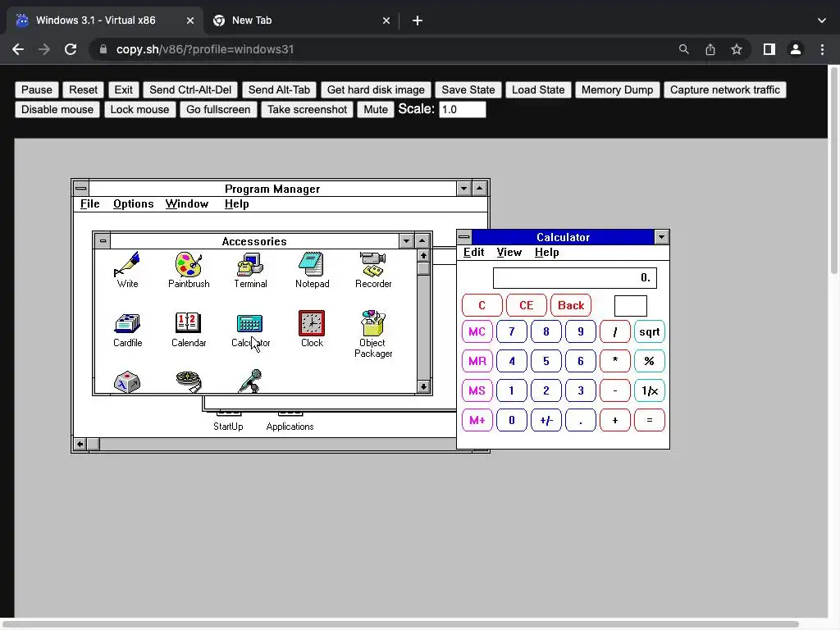Click Program Manager horizontal scrollbar left arrow
This screenshot has height=630, width=840.
[x=80, y=444]
